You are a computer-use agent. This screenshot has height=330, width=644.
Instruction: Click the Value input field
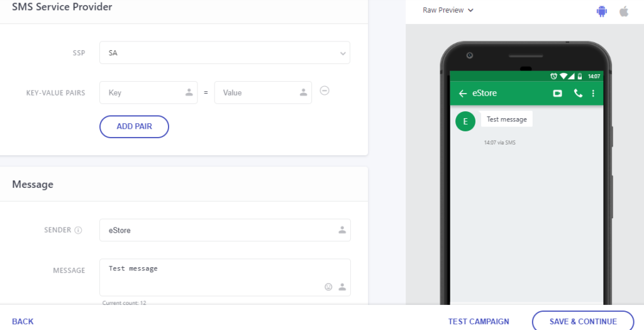point(263,92)
